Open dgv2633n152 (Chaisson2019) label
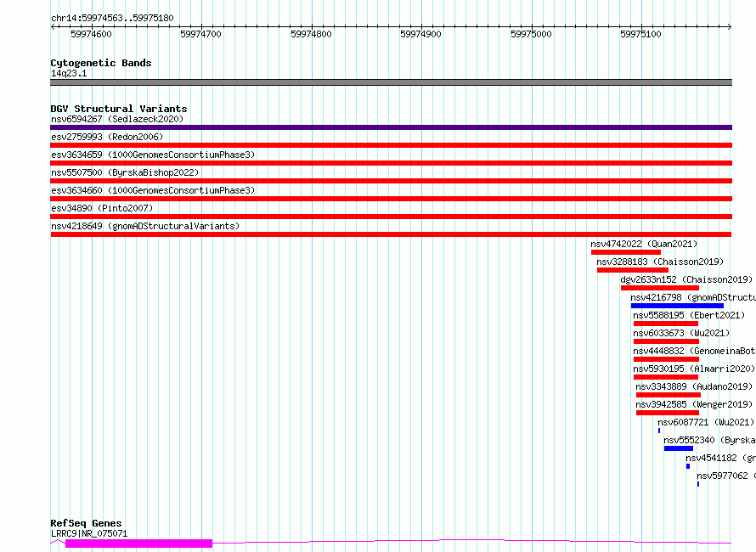 click(686, 279)
